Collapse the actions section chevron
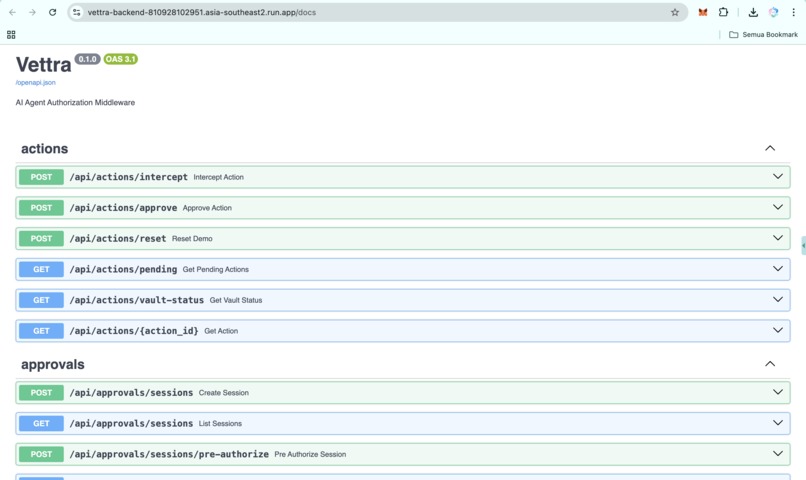Viewport: 806px width, 480px height. [x=770, y=148]
